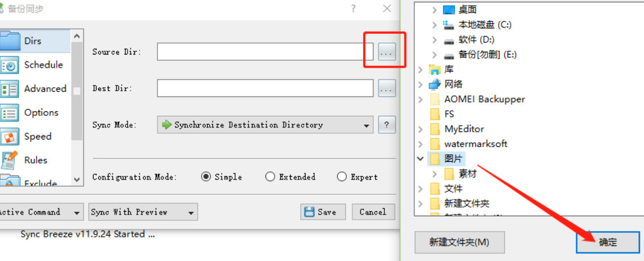This screenshot has width=644, height=261.
Task: Select the 桌面 desktop icon in tree
Action: [449, 9]
